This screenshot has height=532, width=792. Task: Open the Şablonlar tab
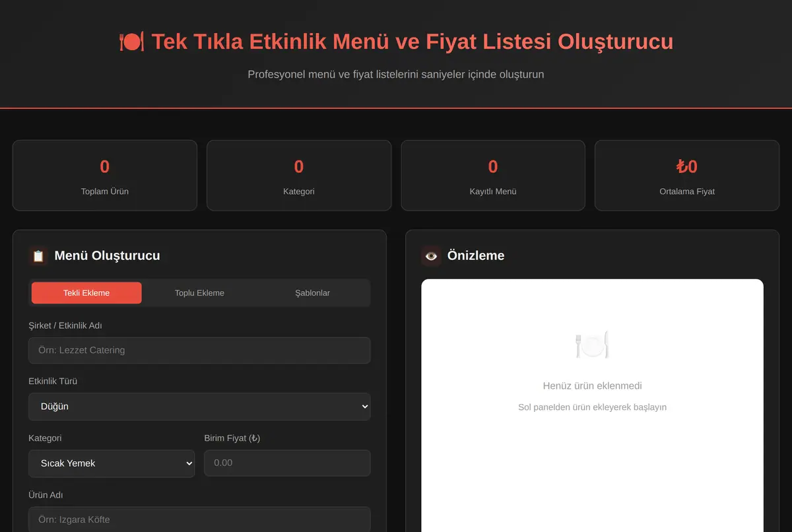[313, 293]
